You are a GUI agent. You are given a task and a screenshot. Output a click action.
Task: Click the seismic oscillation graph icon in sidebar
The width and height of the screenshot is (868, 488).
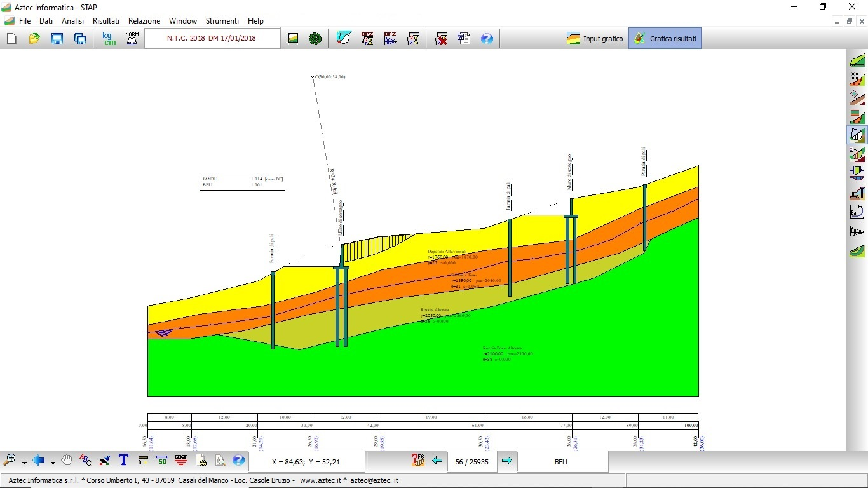[x=857, y=231]
